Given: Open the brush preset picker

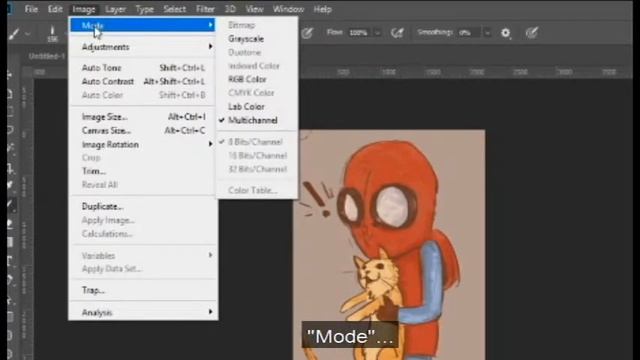Looking at the screenshot, I should pyautogui.click(x=52, y=33).
